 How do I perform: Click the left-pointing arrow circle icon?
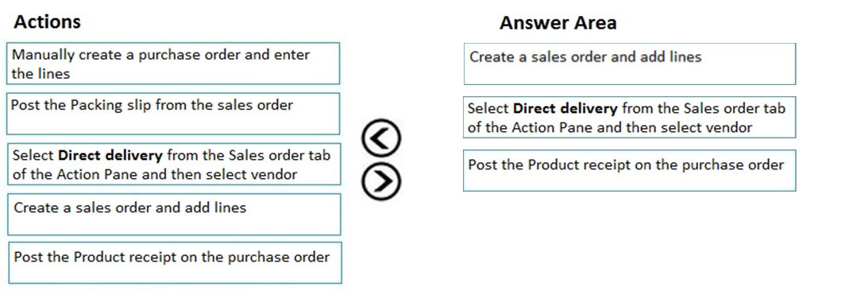pos(381,137)
